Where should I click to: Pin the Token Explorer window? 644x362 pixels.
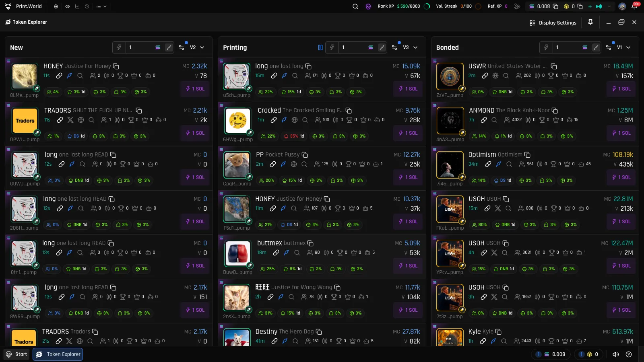(590, 23)
